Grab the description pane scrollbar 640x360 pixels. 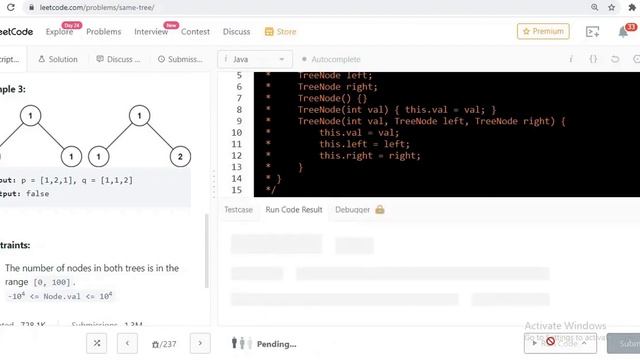tap(207, 251)
